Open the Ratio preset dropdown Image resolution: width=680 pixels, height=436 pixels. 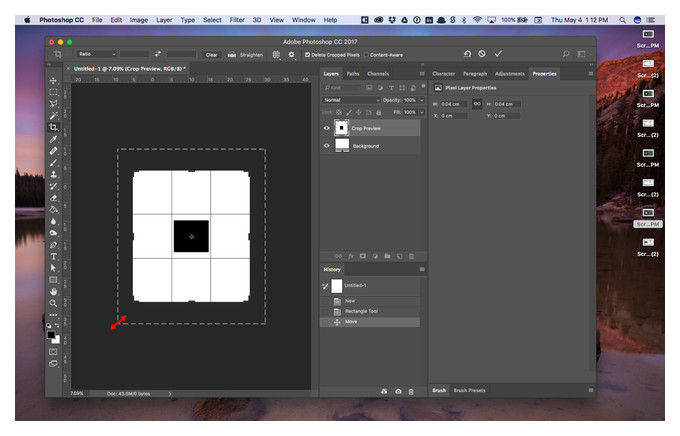coord(97,54)
